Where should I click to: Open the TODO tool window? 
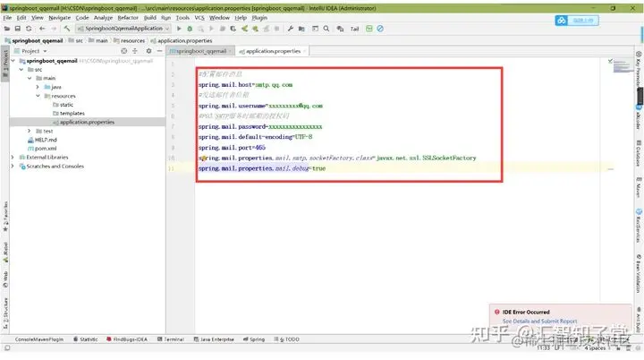[287, 339]
